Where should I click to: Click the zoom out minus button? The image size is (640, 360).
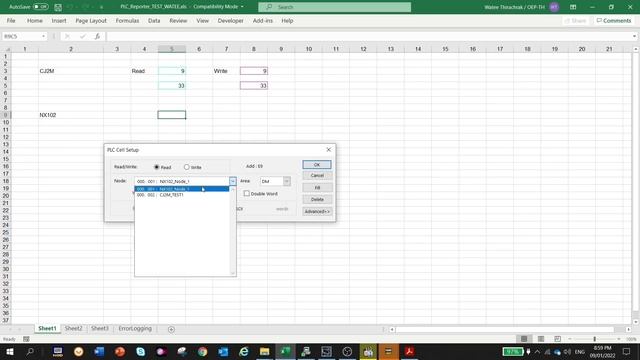(570, 339)
